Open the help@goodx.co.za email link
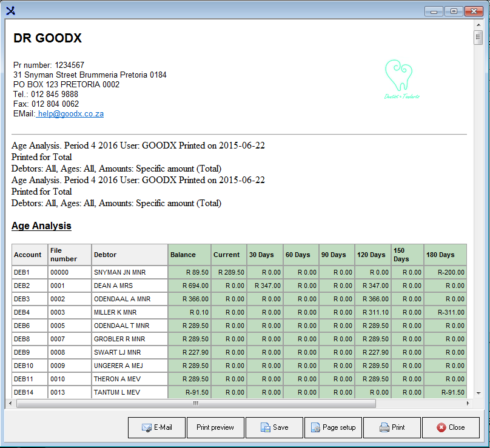 tap(70, 113)
